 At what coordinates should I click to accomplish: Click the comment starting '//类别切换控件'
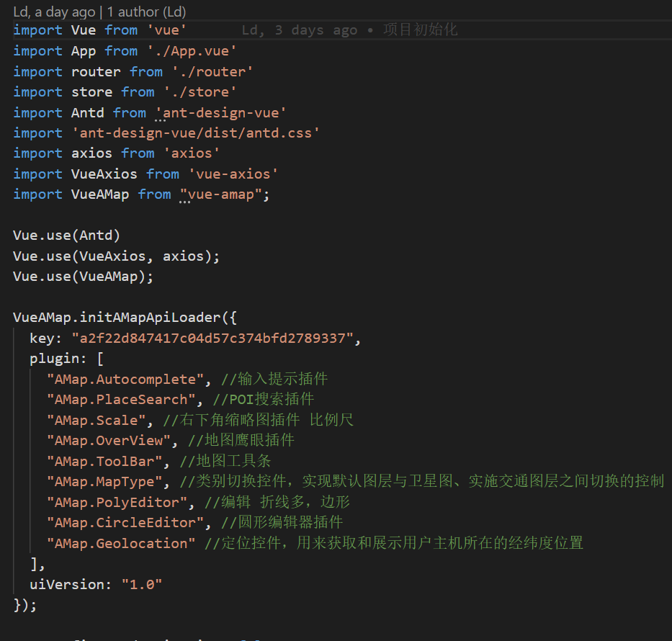[x=422, y=482]
